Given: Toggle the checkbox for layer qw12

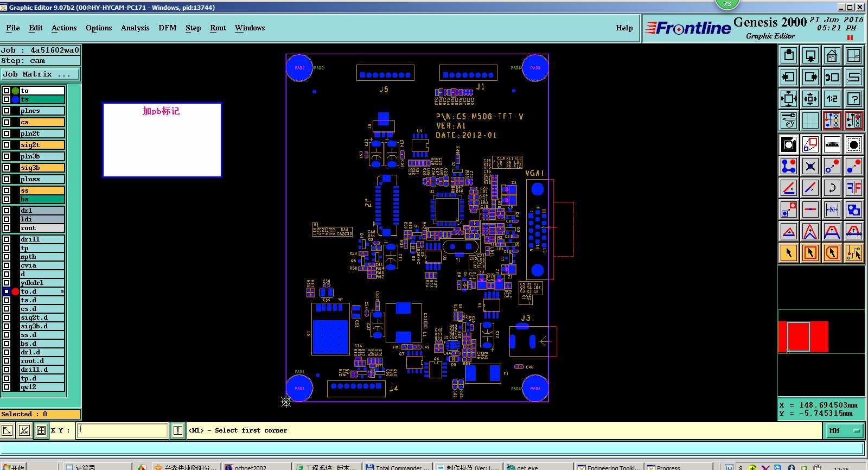Looking at the screenshot, I should [x=7, y=387].
